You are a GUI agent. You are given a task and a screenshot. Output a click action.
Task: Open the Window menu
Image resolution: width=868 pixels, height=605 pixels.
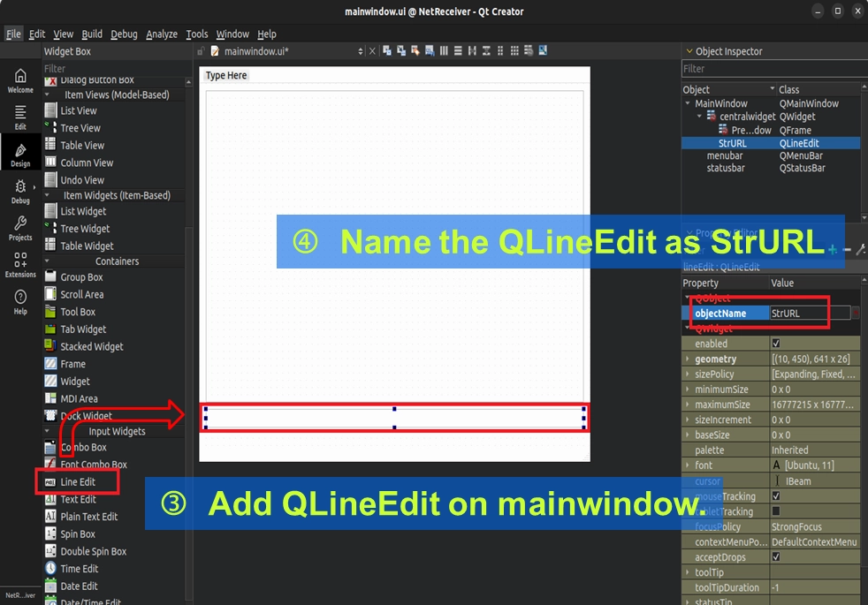tap(232, 34)
